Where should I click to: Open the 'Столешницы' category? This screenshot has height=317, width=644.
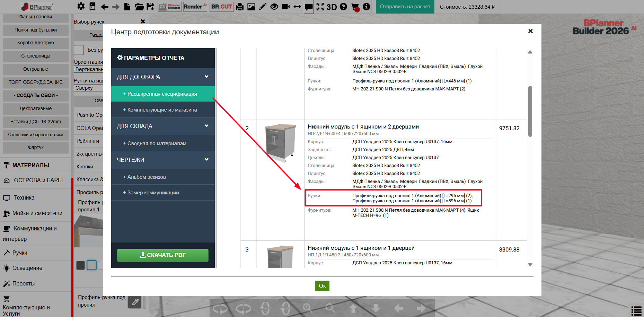point(36,56)
